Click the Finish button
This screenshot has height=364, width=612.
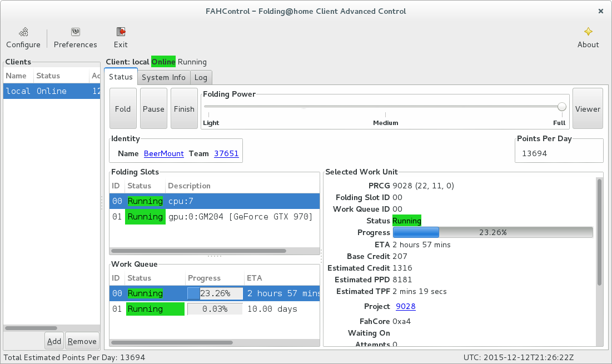point(184,108)
